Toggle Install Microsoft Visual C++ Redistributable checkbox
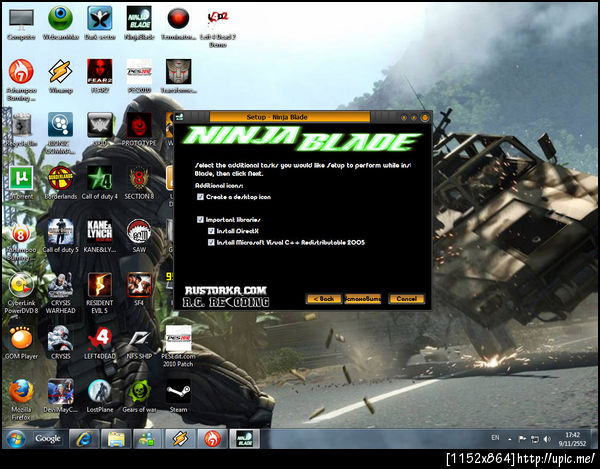 tap(211, 243)
